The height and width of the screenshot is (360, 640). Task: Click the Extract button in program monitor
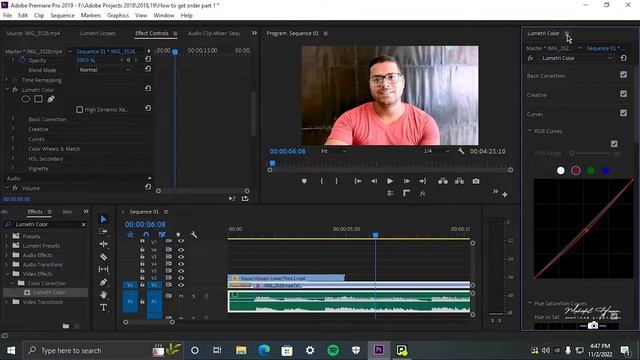459,181
